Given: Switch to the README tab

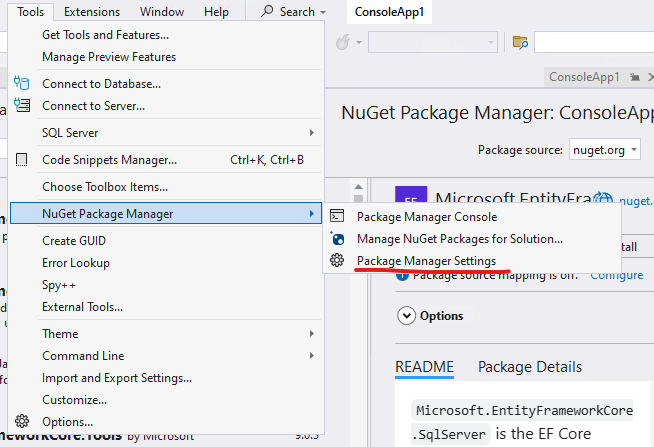Looking at the screenshot, I should click(x=424, y=367).
